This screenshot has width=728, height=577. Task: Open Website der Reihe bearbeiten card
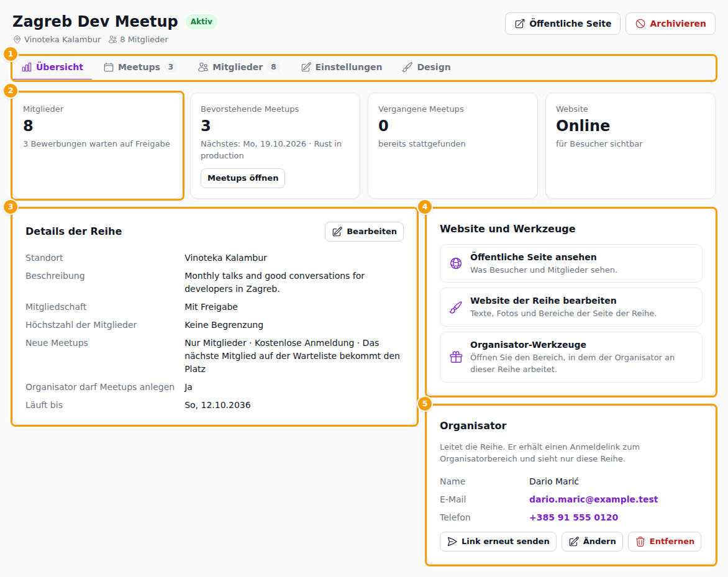pos(571,307)
